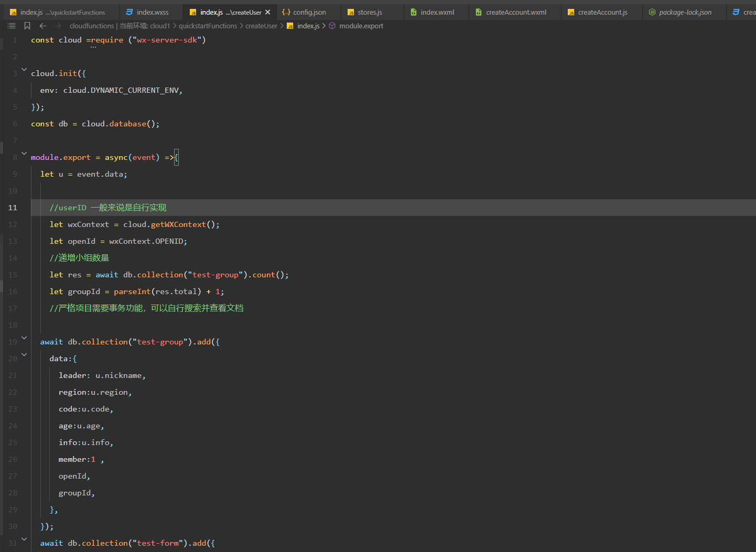
Task: Click "member:1" on line 26
Action: pos(77,459)
